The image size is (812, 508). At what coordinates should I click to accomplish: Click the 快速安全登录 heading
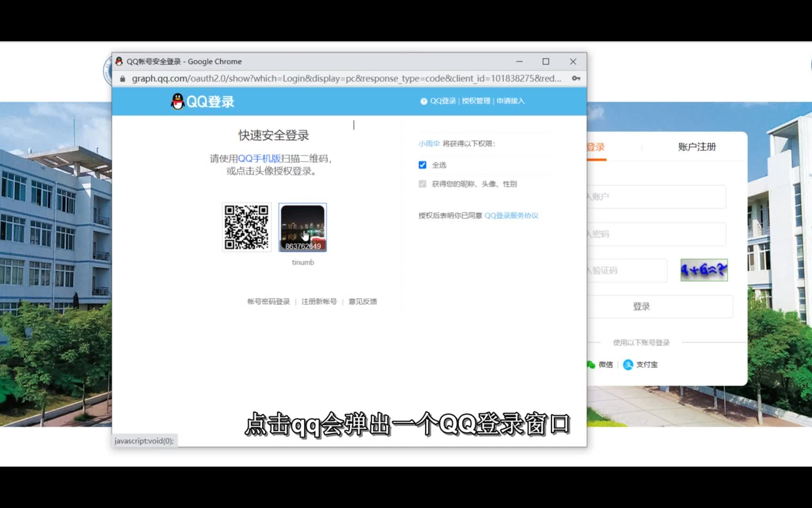pos(273,135)
